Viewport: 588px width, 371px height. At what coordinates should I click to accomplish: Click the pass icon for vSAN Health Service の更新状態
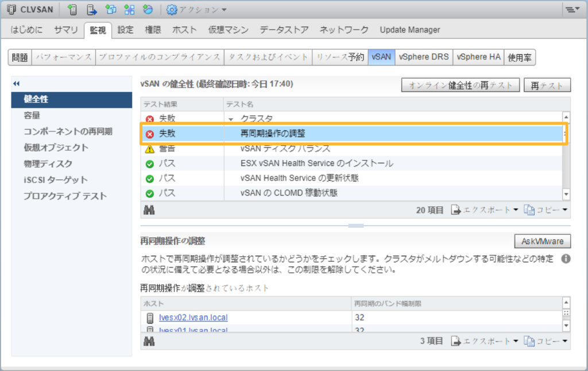point(150,179)
